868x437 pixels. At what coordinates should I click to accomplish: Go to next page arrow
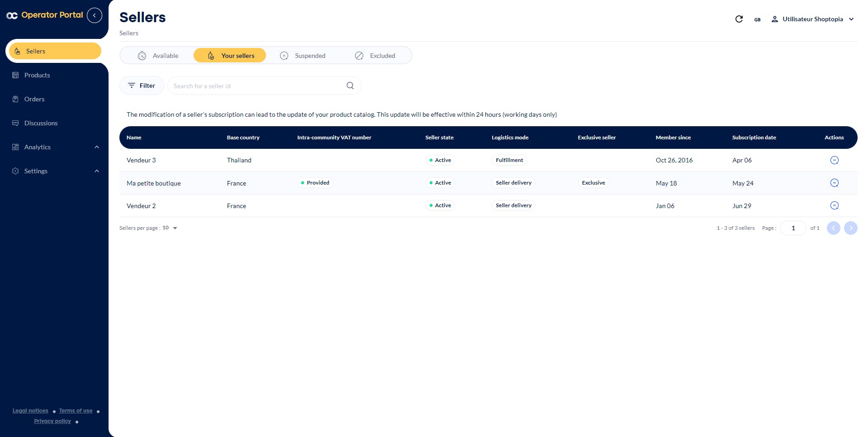coord(851,228)
